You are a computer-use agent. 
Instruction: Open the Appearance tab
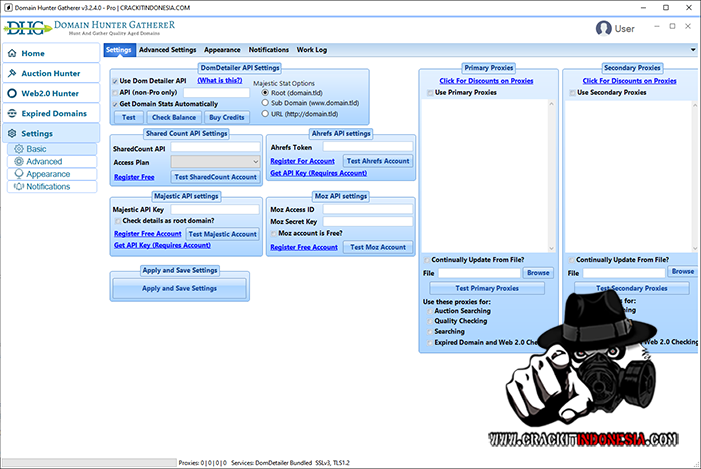tap(222, 50)
